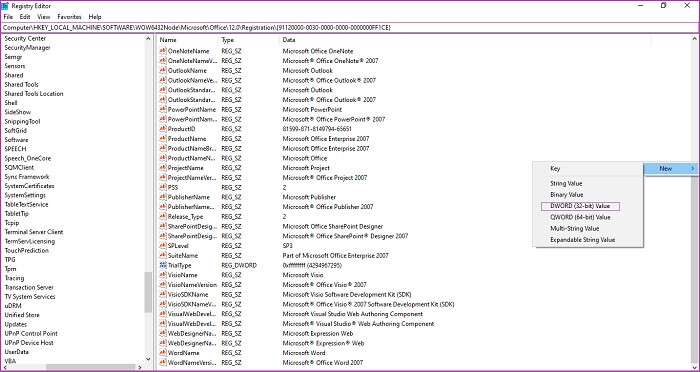This screenshot has width=700, height=372.
Task: Expand the New context menu item
Action: 671,168
